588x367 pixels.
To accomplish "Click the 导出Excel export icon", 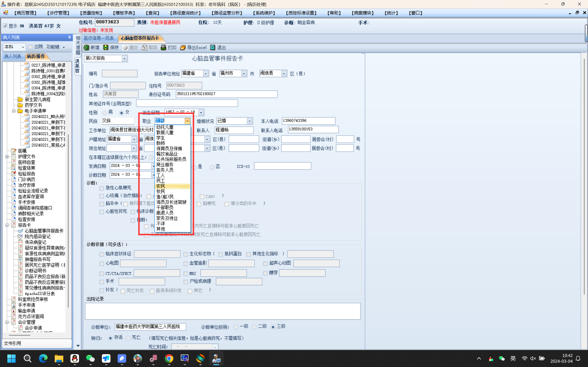I will [x=183, y=48].
